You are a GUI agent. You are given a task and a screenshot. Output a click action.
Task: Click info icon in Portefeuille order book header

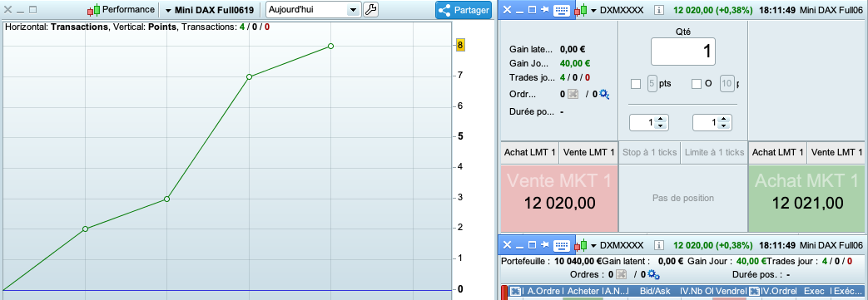(x=659, y=245)
